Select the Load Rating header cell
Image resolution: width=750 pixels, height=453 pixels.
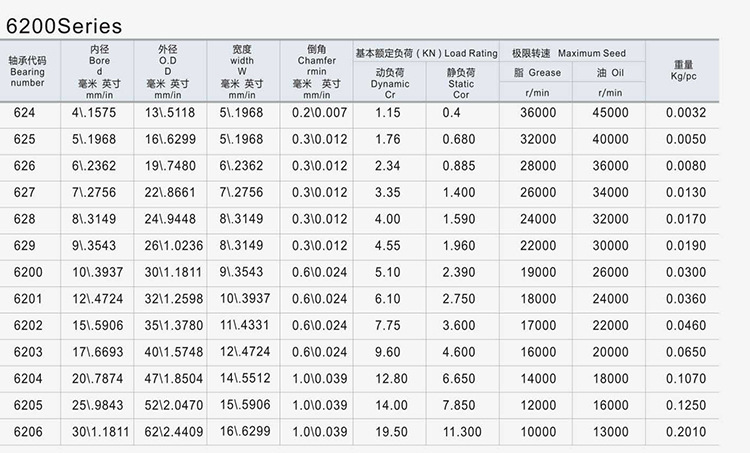424,51
